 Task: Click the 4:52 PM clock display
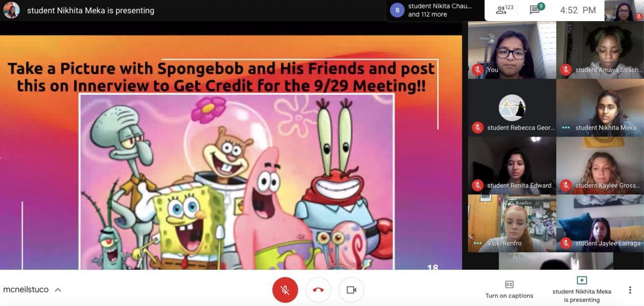[x=578, y=10]
